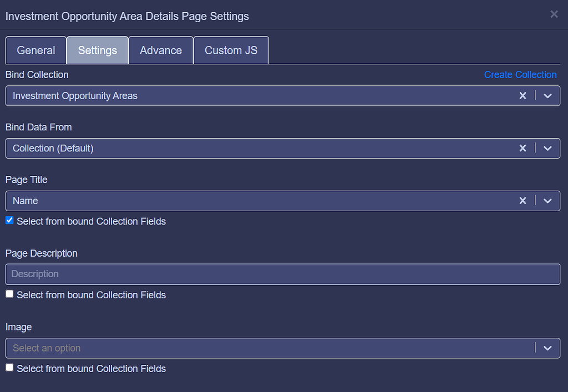Open the Advance tab

[161, 50]
